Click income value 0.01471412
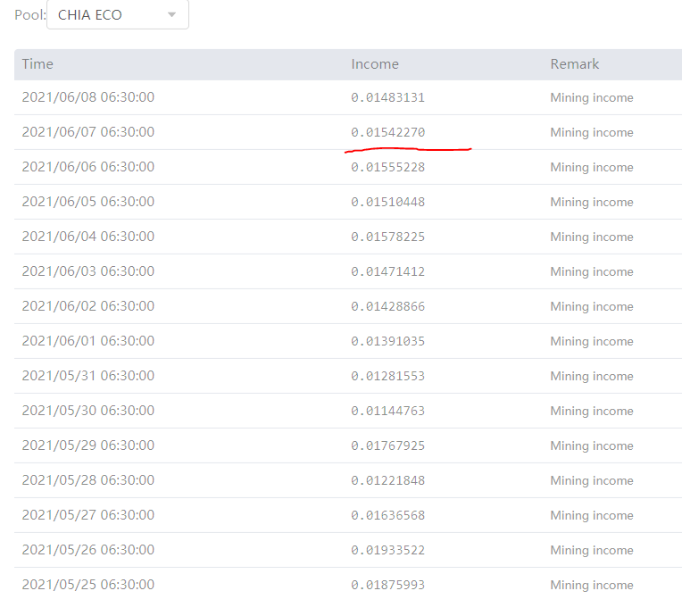682x616 pixels. (388, 271)
